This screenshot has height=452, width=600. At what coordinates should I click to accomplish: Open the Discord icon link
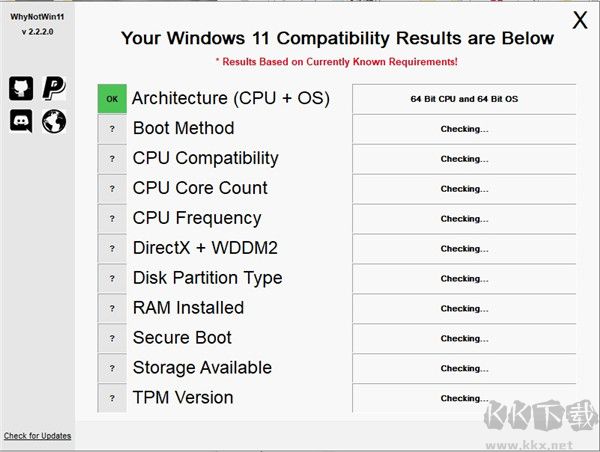click(x=21, y=121)
